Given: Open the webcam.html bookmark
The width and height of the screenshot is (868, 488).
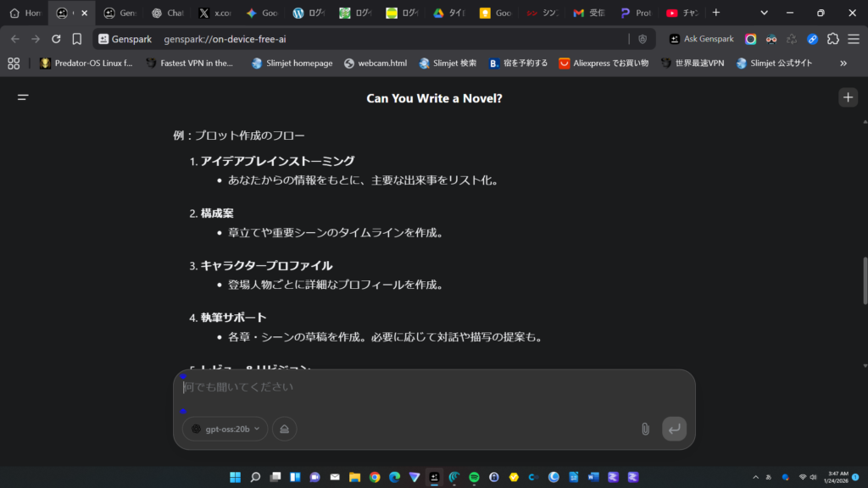Looking at the screenshot, I should coord(376,63).
